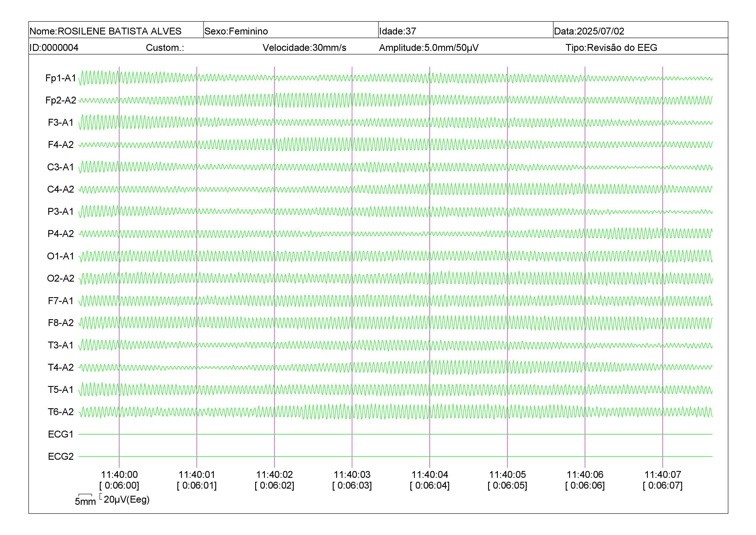
Task: Click the elapsed time [ 0:06:03]
Action: click(x=352, y=486)
